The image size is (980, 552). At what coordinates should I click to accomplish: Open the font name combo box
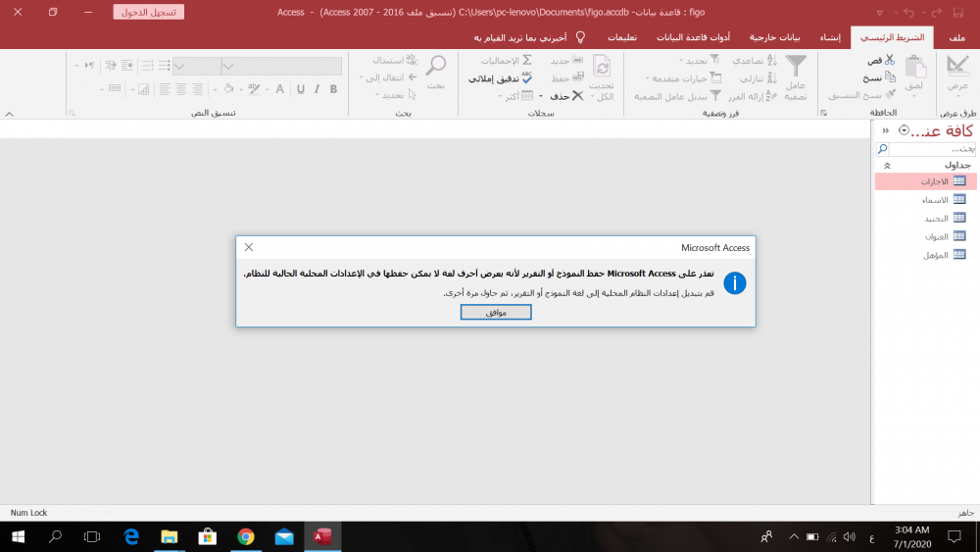pos(282,66)
